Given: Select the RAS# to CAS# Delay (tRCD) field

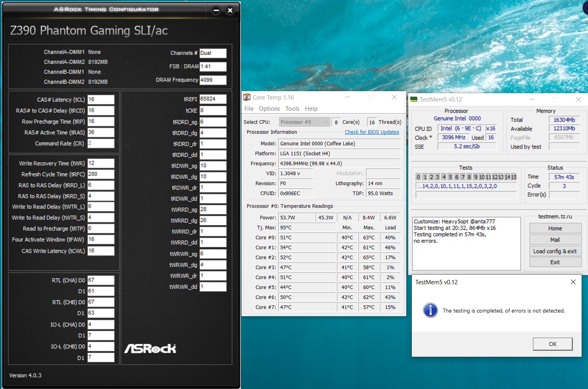Looking at the screenshot, I should coord(101,110).
